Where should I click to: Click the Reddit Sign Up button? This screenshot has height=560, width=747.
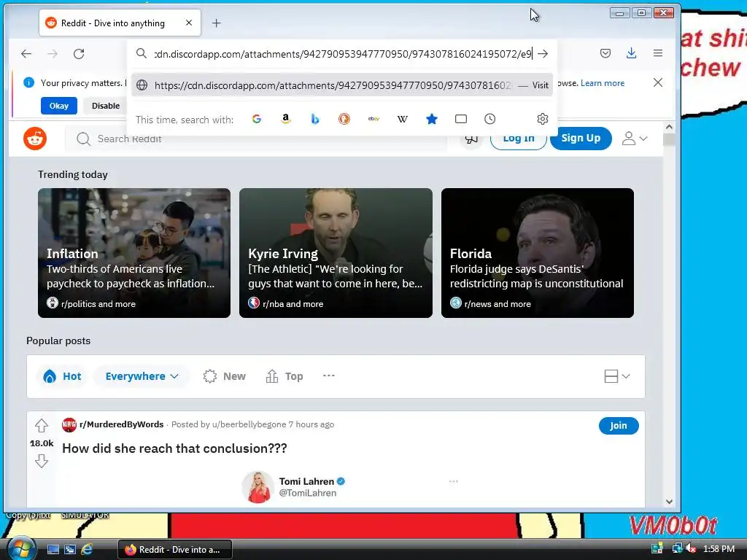581,139
